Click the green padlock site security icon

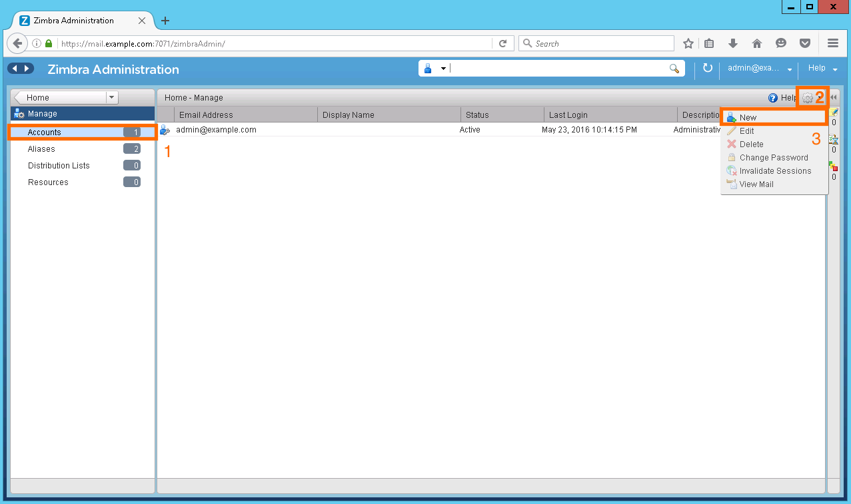tap(49, 43)
